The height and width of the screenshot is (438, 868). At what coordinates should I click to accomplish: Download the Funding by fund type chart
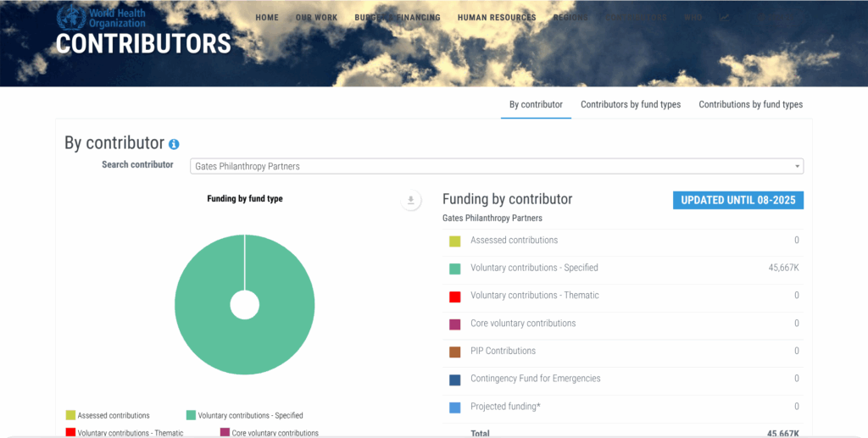[x=410, y=200]
